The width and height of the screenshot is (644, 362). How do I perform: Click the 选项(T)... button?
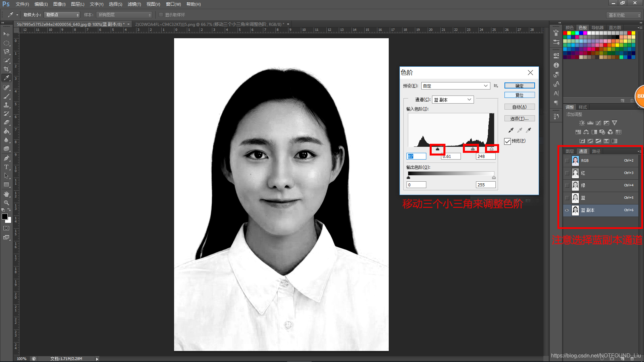(520, 119)
